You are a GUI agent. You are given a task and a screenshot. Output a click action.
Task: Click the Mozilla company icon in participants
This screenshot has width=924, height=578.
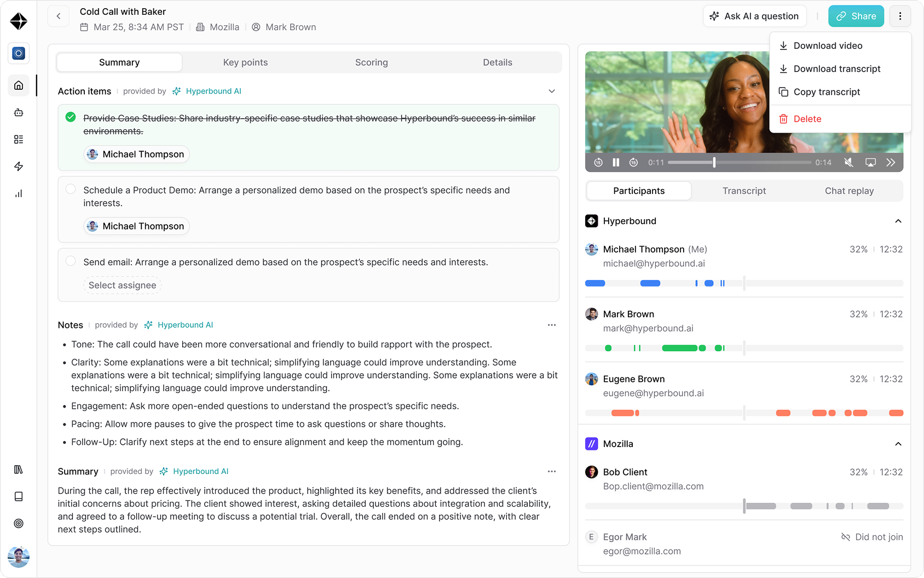(x=592, y=444)
